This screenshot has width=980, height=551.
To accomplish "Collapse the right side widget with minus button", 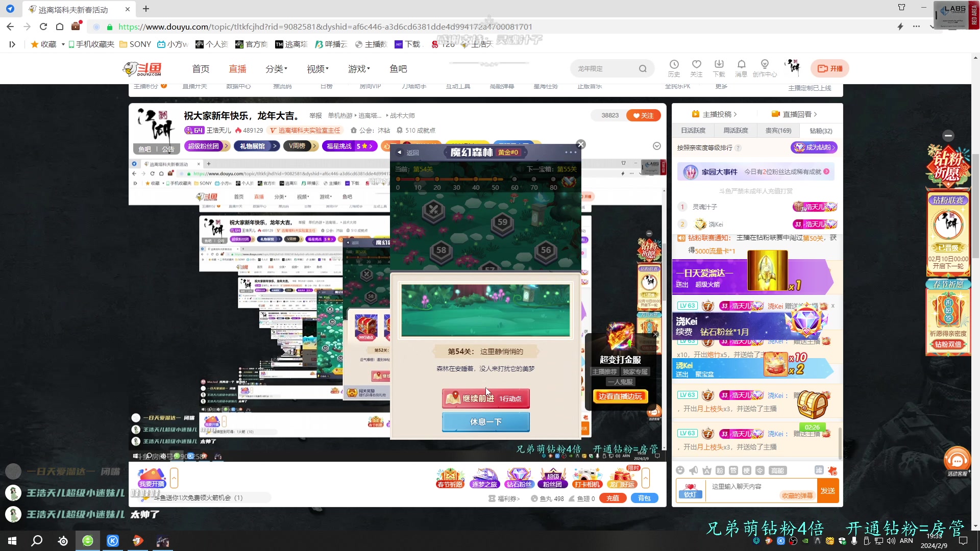I will tap(948, 136).
